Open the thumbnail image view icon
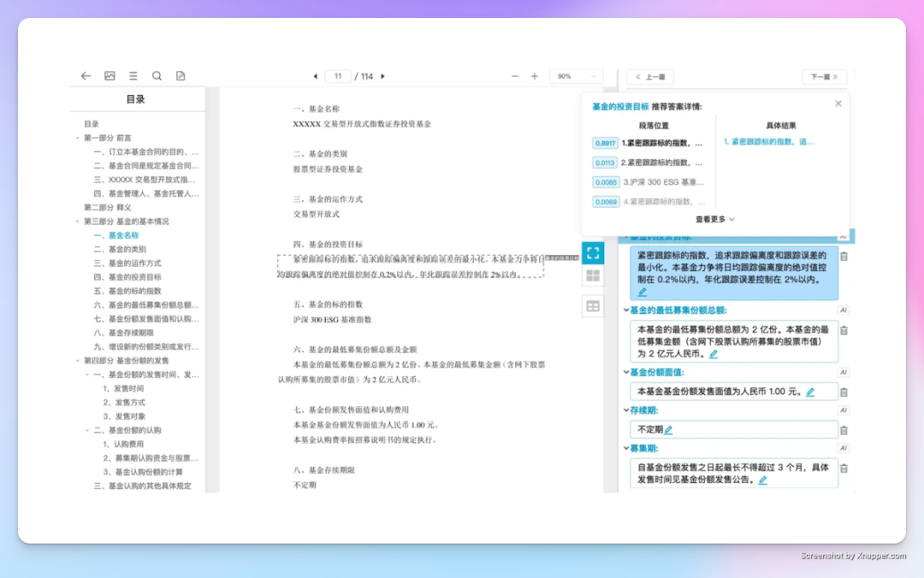Viewport: 924px width, 578px height. [110, 76]
